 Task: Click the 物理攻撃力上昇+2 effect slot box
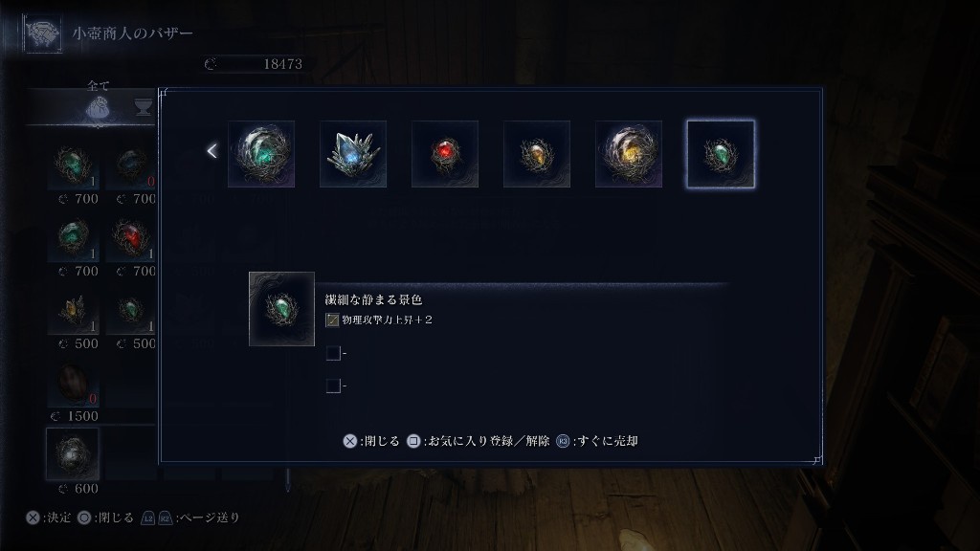(332, 320)
